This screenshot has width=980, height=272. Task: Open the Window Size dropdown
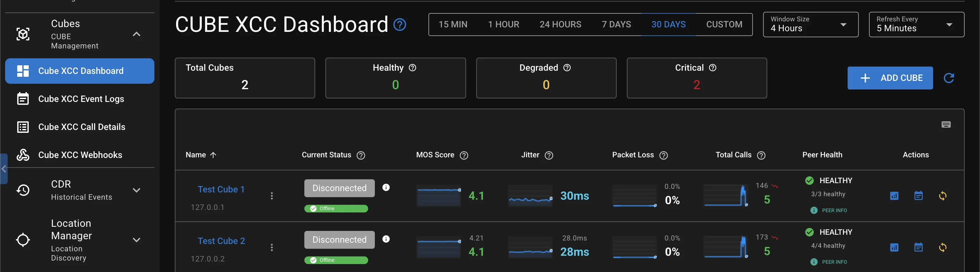(810, 25)
